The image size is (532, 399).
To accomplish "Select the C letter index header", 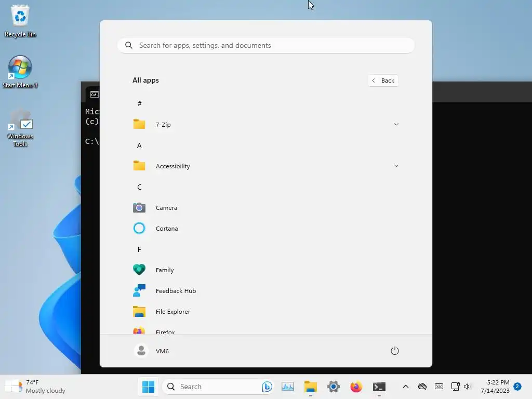I will click(139, 187).
